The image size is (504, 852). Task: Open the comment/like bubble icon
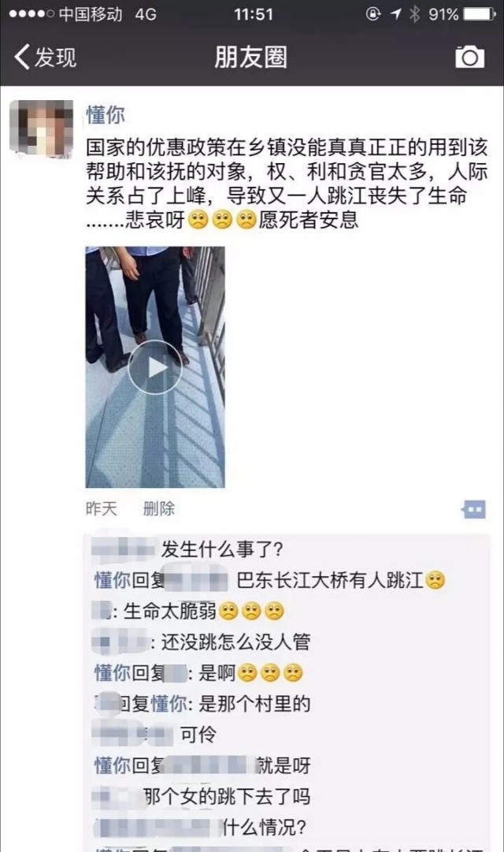tap(473, 510)
